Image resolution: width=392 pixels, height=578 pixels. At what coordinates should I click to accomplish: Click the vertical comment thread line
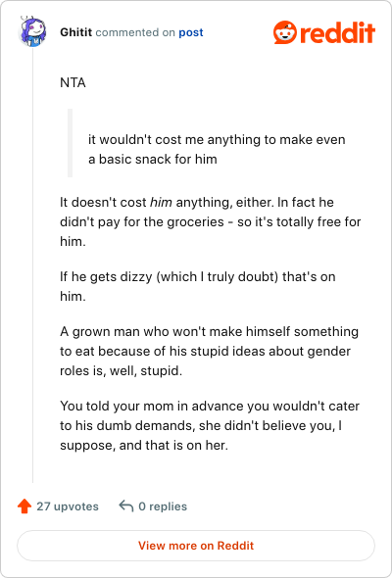click(x=32, y=265)
